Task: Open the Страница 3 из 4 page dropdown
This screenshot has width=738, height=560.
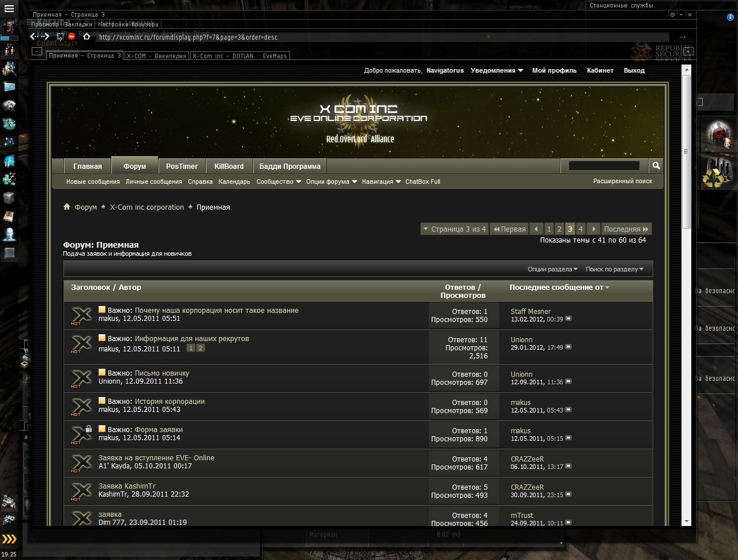Action: 454,229
